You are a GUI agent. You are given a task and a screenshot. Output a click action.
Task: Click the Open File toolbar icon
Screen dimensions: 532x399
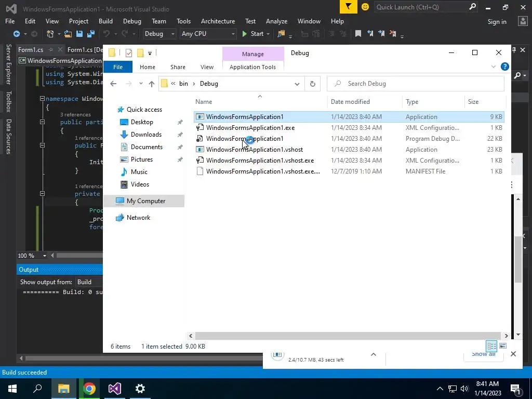(68, 34)
